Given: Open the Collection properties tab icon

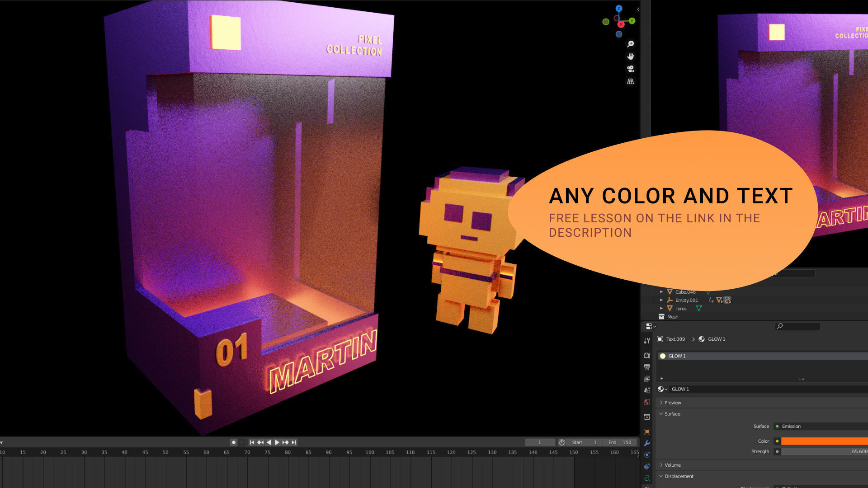Looking at the screenshot, I should coord(647,417).
